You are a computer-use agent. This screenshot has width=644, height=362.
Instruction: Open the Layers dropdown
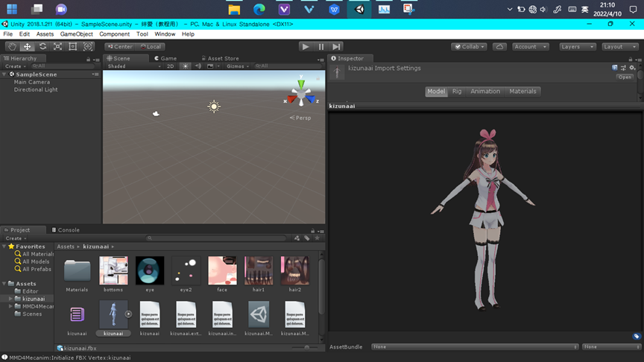(x=578, y=46)
